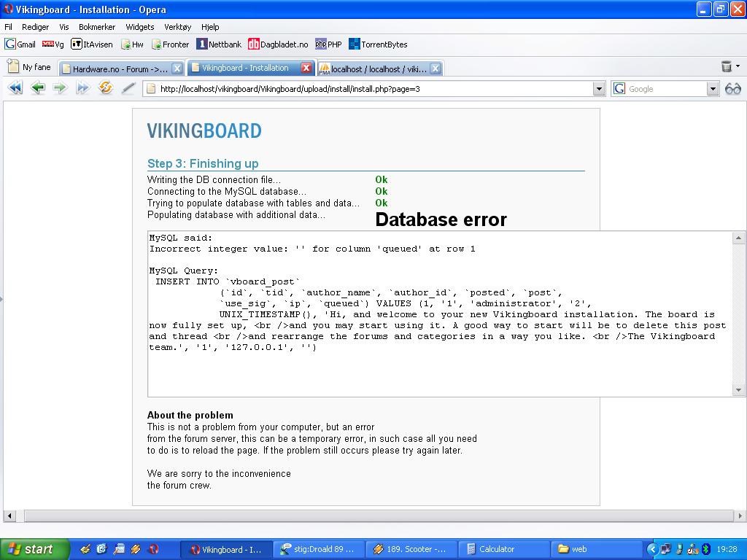Open the Verktøy menu
This screenshot has width=747, height=560.
pyautogui.click(x=178, y=27)
